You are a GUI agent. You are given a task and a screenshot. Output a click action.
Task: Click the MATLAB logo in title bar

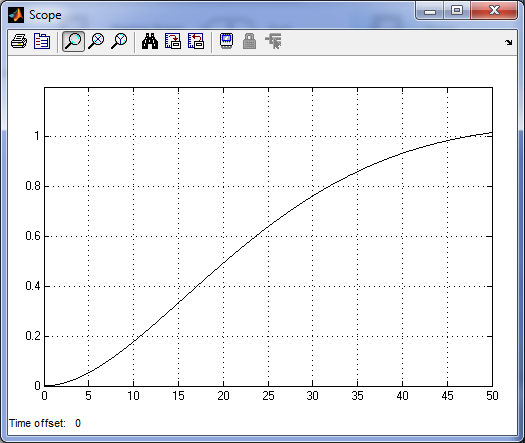click(16, 15)
